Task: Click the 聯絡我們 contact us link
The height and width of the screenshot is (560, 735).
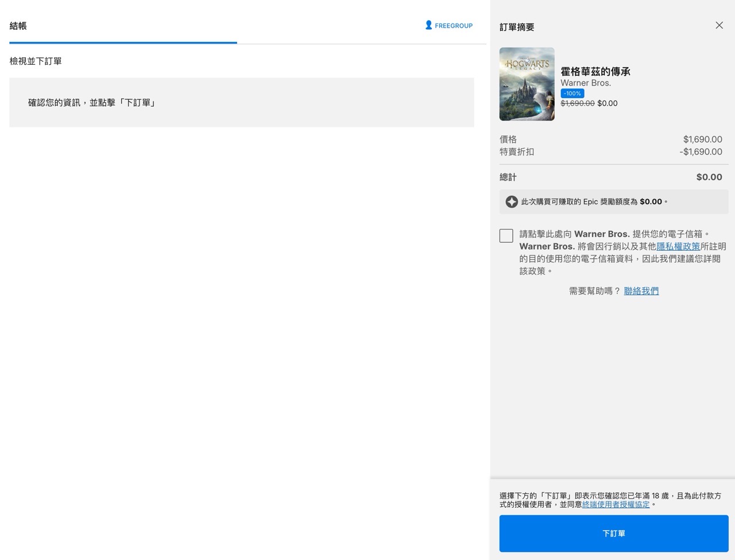Action: point(641,291)
